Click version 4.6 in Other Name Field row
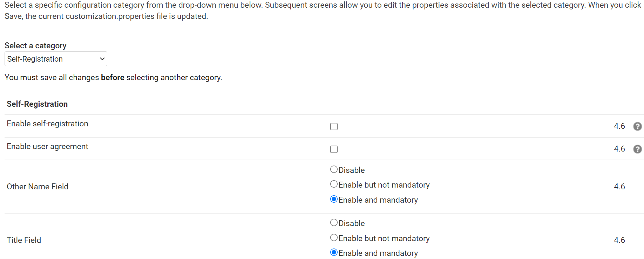 619,187
